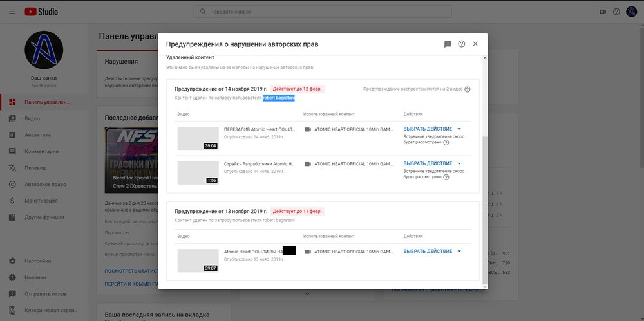The width and height of the screenshot is (644, 321).
Task: Open Комментарии section in sidebar
Action: [x=44, y=151]
